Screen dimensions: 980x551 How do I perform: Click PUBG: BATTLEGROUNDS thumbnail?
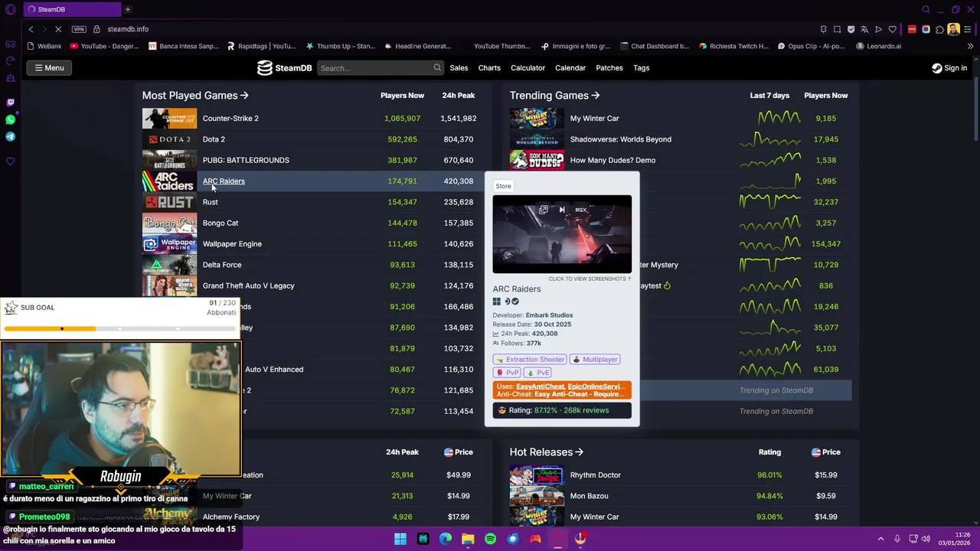pyautogui.click(x=169, y=160)
